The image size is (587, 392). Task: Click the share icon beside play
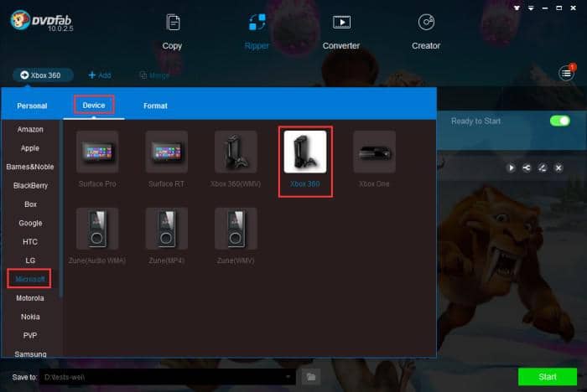[x=527, y=168]
